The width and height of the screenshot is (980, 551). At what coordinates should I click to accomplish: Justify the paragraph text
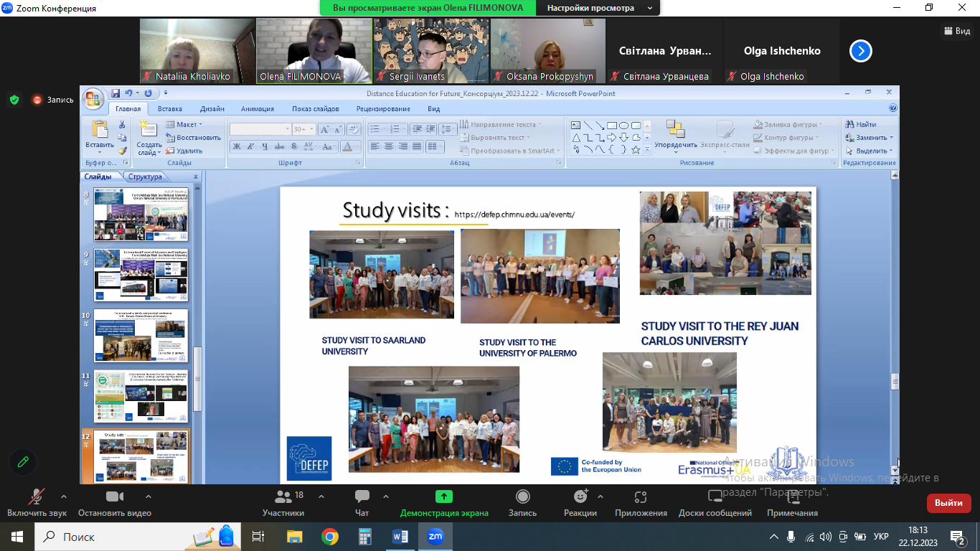coord(418,146)
